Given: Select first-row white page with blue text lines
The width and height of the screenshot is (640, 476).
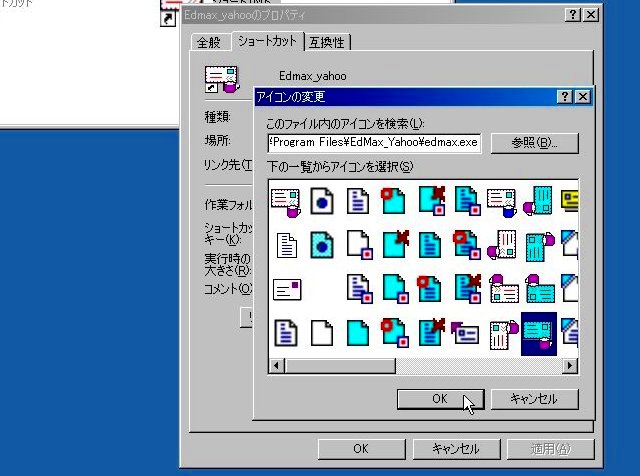Looking at the screenshot, I should pyautogui.click(x=358, y=201).
